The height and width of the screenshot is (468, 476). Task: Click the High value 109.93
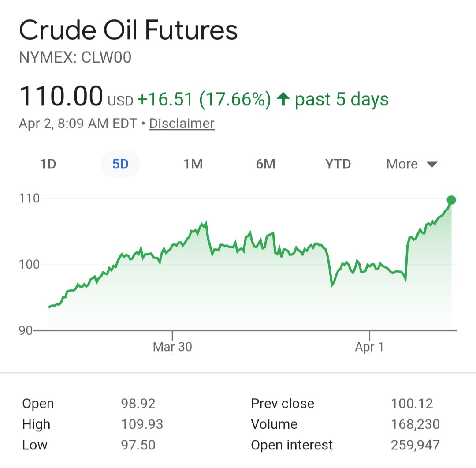coord(142,424)
